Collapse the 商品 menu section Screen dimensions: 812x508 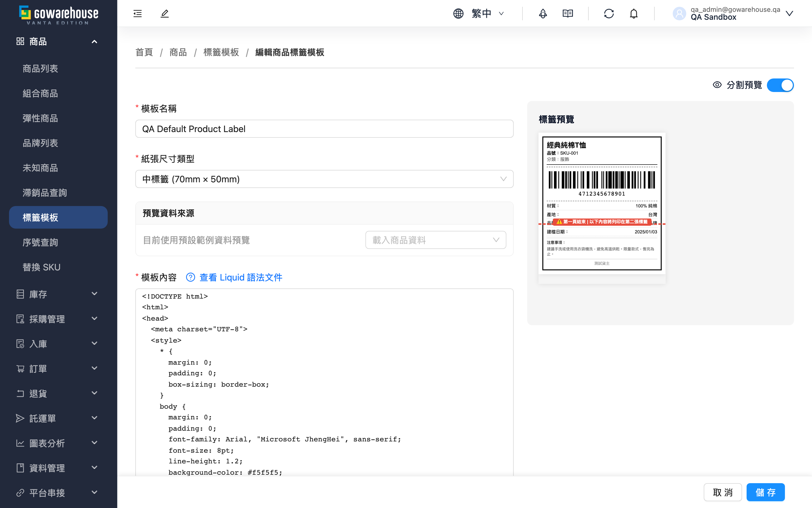click(x=94, y=42)
